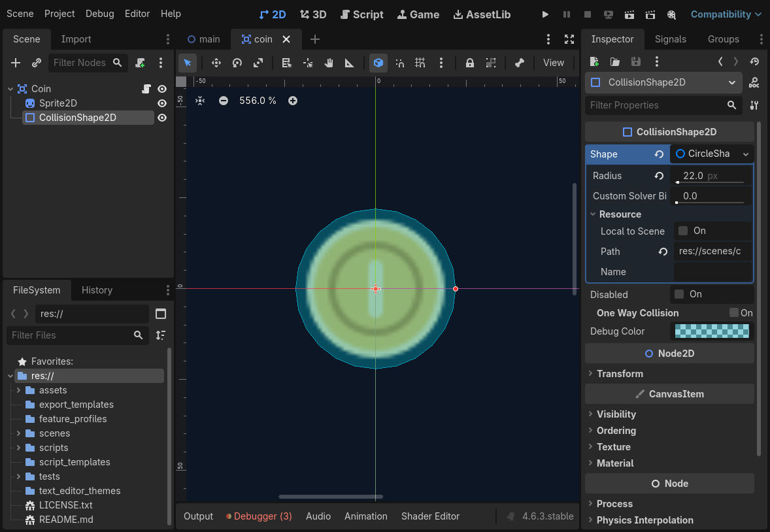Toggle distraction-free mode
770x532 pixels.
[569, 39]
